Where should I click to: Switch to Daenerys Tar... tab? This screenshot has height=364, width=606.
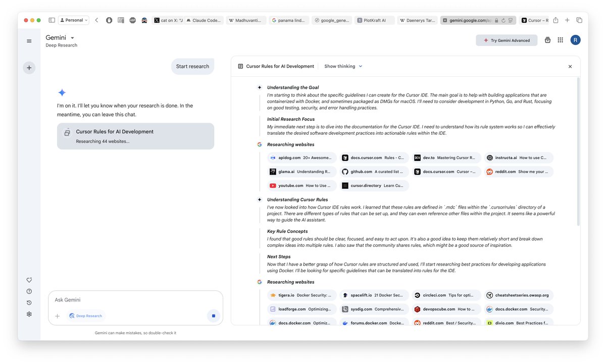coord(417,21)
